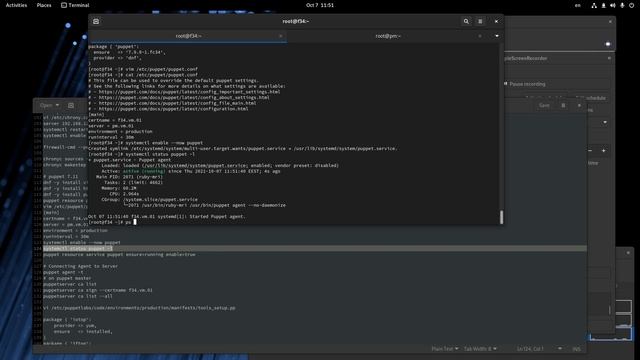Click the power icon in top bar
The image size is (640, 360).
tap(631, 5)
